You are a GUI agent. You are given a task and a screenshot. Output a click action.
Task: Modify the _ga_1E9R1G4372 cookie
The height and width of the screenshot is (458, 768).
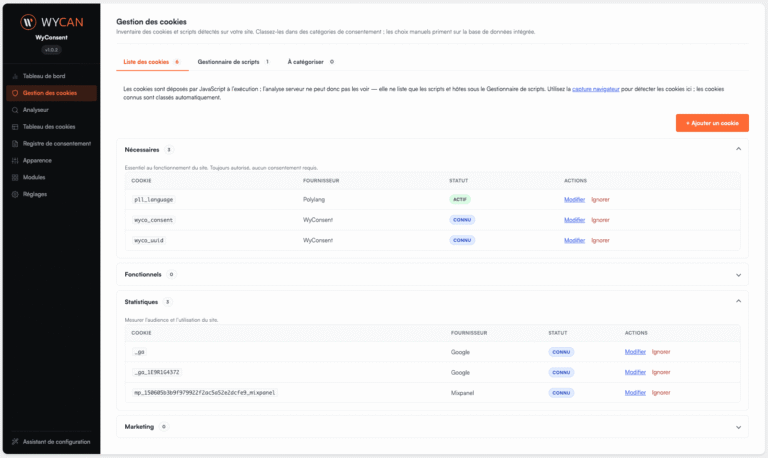click(635, 372)
